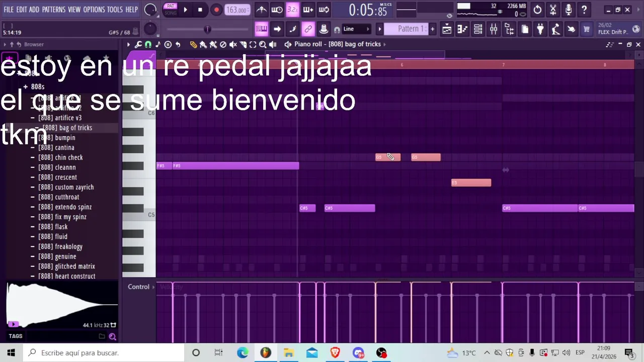
Task: Open the Mixer via toolbar icon
Action: (x=494, y=29)
